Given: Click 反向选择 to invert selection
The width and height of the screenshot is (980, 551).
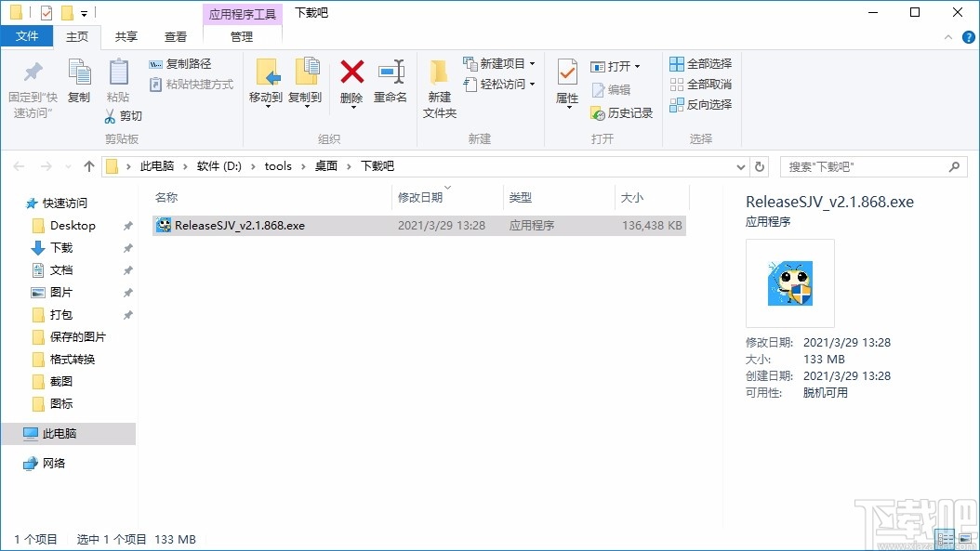Looking at the screenshot, I should [699, 104].
